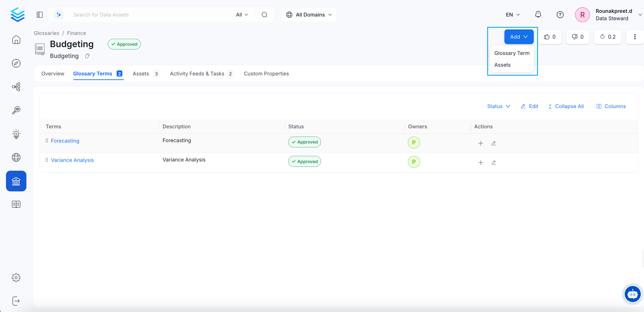Copy the Budgeting name with copy icon
This screenshot has height=312, width=644.
[x=87, y=56]
